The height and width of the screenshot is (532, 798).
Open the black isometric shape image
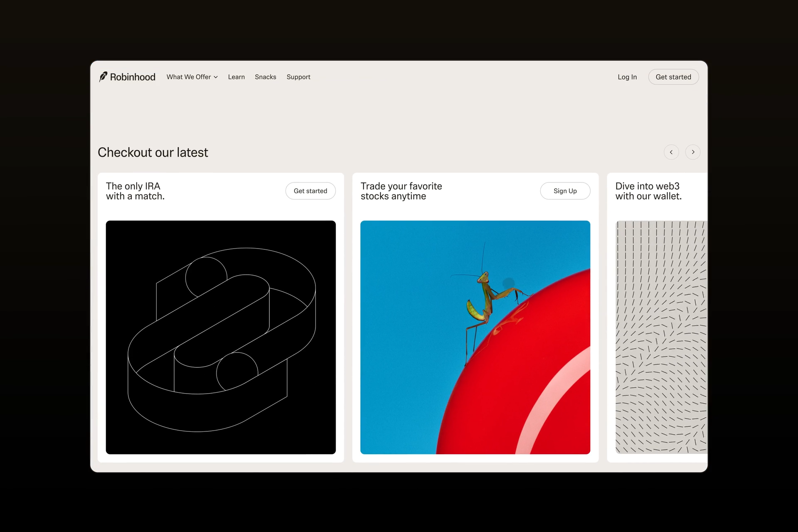click(x=221, y=337)
